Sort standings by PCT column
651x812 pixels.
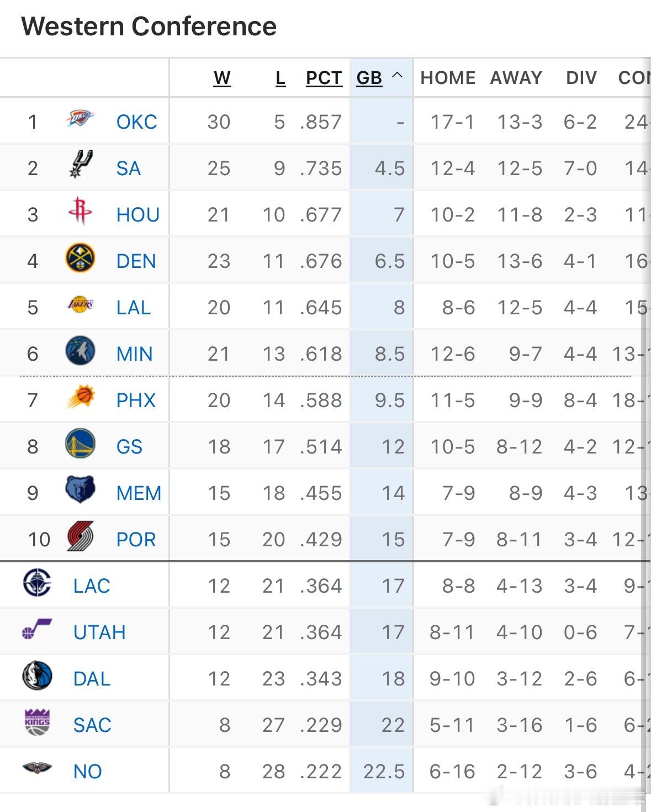pyautogui.click(x=324, y=78)
